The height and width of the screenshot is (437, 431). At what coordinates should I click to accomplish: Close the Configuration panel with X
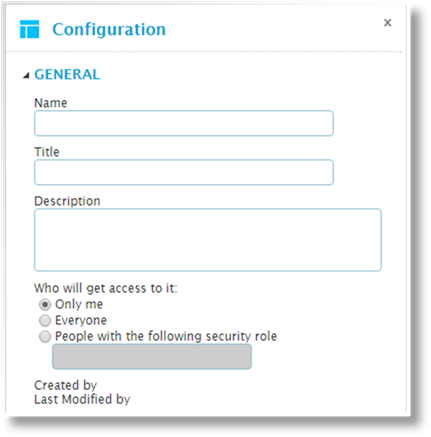pos(387,23)
